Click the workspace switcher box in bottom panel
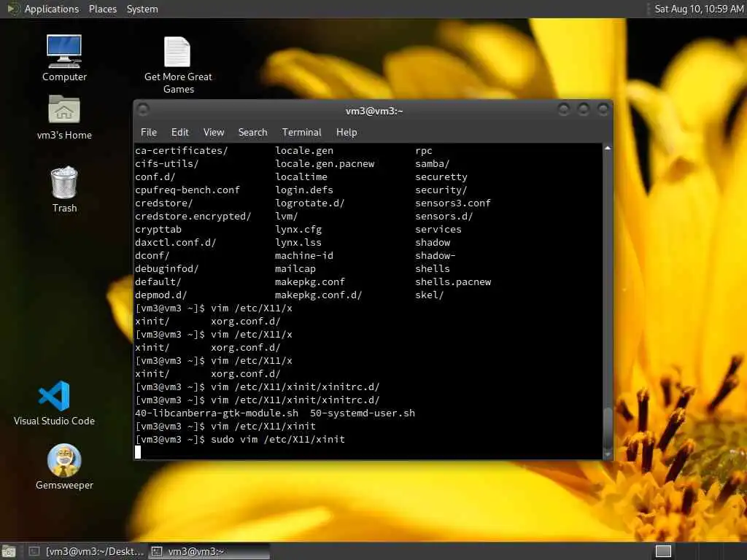Viewport: 747px width, 560px height. [x=663, y=551]
